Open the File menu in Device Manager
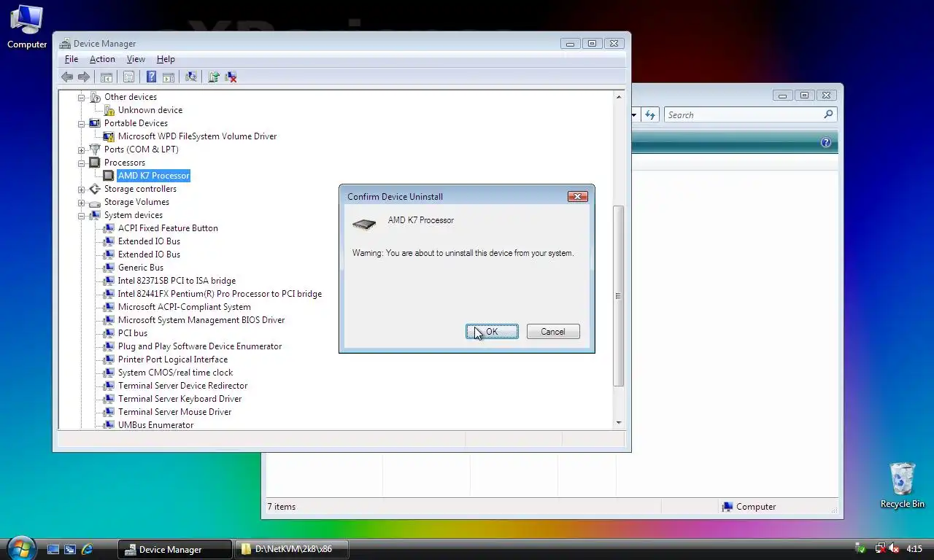934x560 pixels. pos(72,59)
